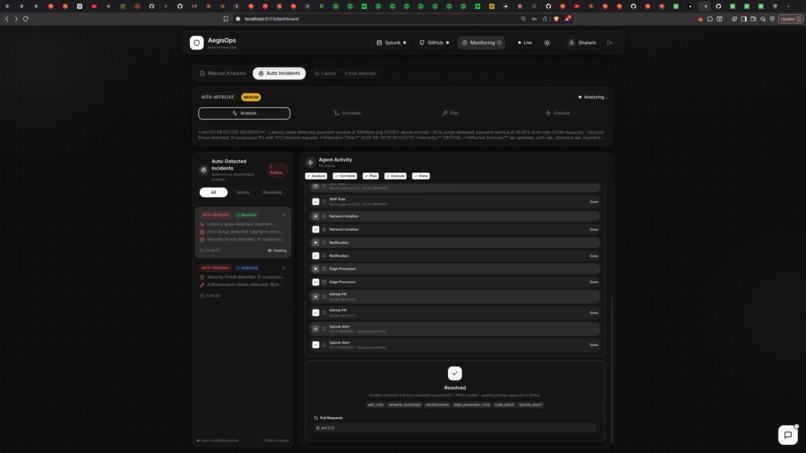Switch theme with the sun icon
Image resolution: width=806 pixels, height=453 pixels.
tap(547, 43)
